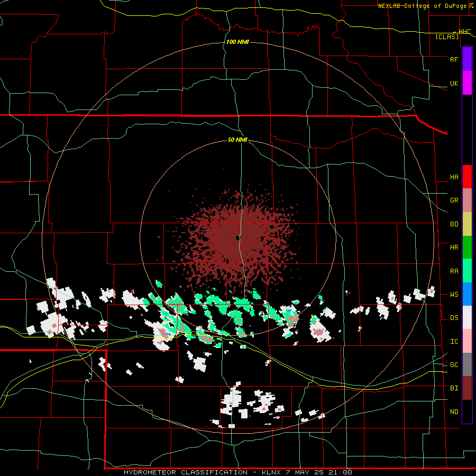Click the 'RA' legend label
Image resolution: width=476 pixels, height=476 pixels.
[x=454, y=271]
